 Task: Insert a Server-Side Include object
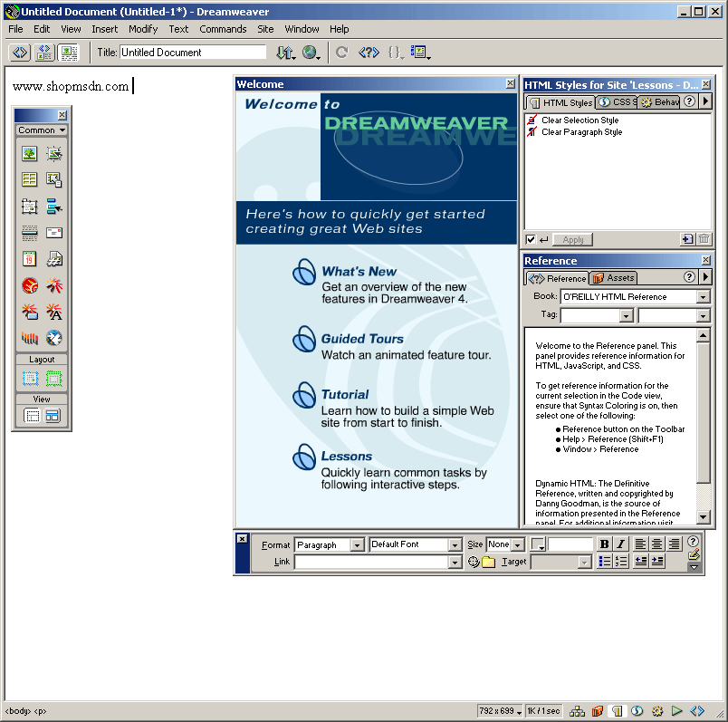click(x=54, y=259)
